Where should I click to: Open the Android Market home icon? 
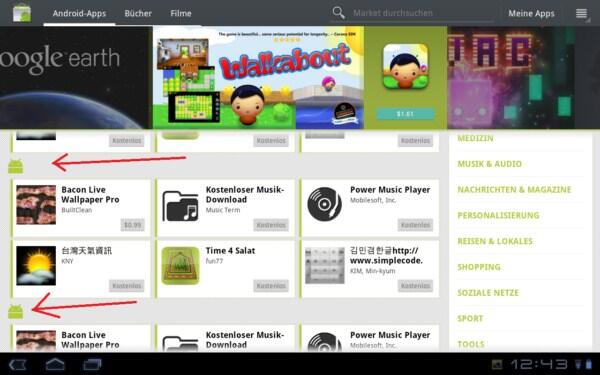coord(22,13)
